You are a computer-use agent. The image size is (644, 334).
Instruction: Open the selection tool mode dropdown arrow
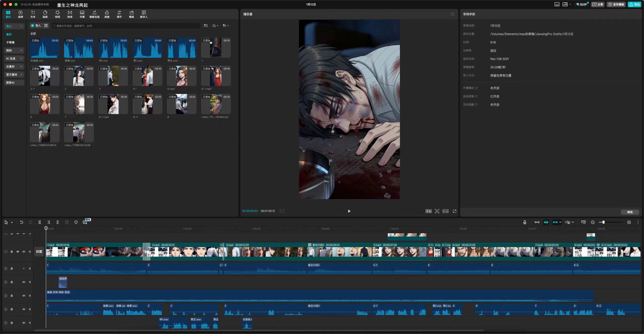point(12,222)
